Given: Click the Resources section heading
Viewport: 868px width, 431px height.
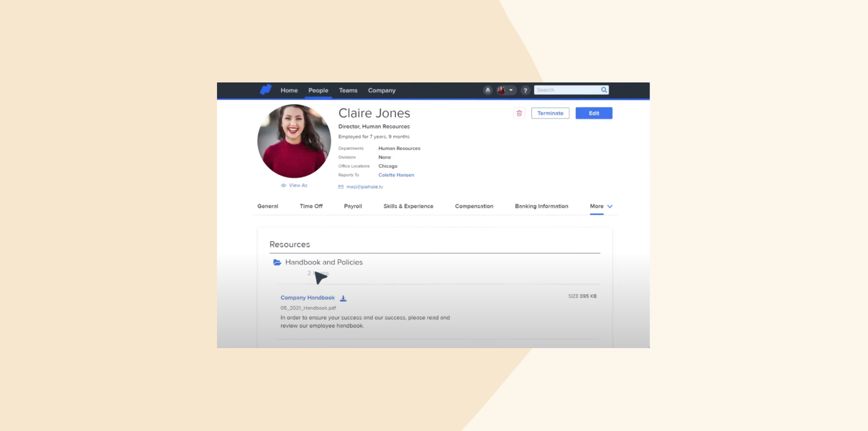Looking at the screenshot, I should 290,244.
